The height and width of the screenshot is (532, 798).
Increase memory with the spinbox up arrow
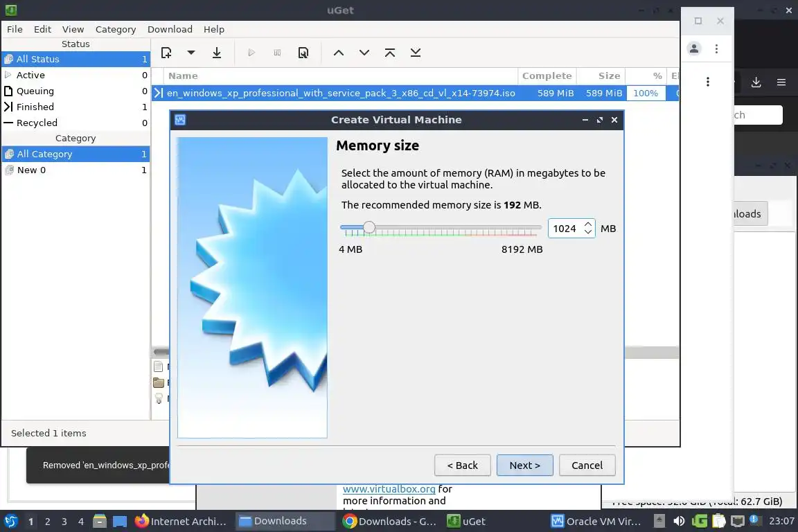click(588, 224)
